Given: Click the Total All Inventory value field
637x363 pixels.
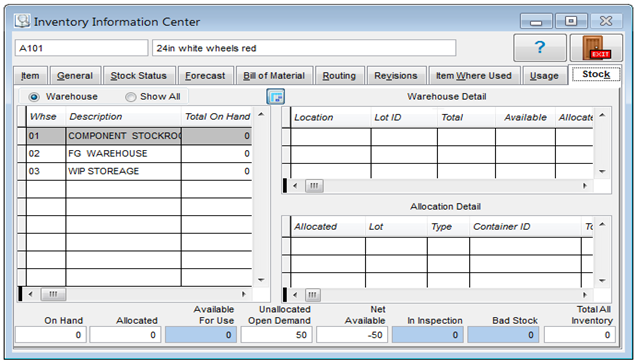Looking at the screenshot, I should (580, 335).
